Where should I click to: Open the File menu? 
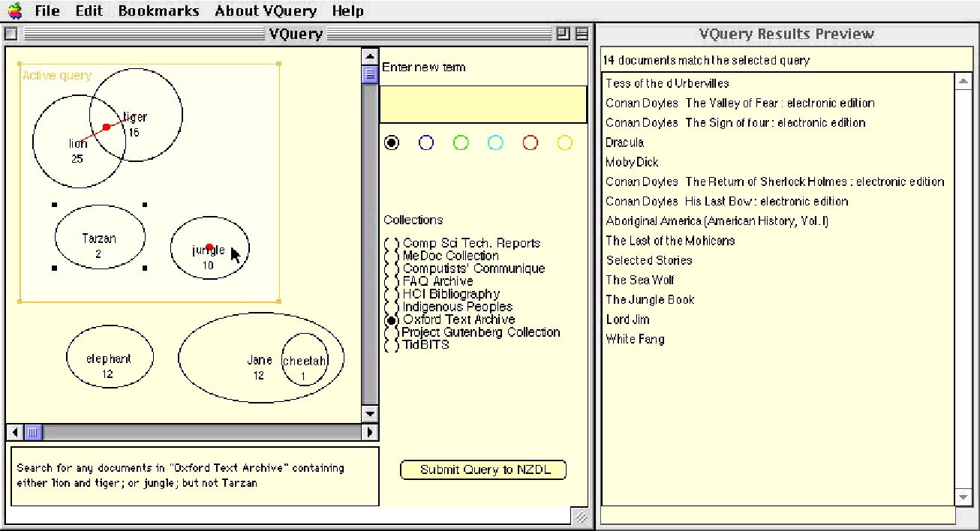(x=47, y=11)
